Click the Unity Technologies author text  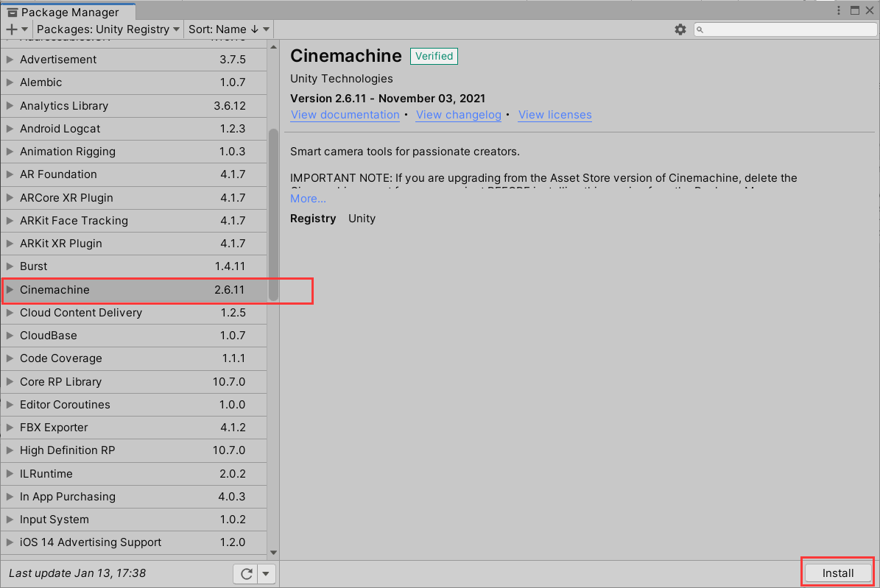click(x=341, y=79)
